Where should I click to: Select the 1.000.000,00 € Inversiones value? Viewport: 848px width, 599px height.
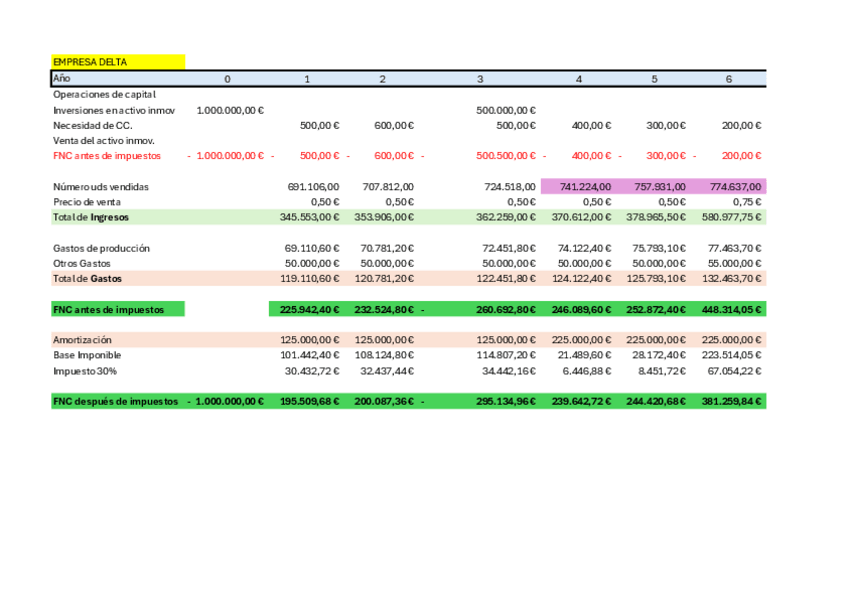pos(230,110)
